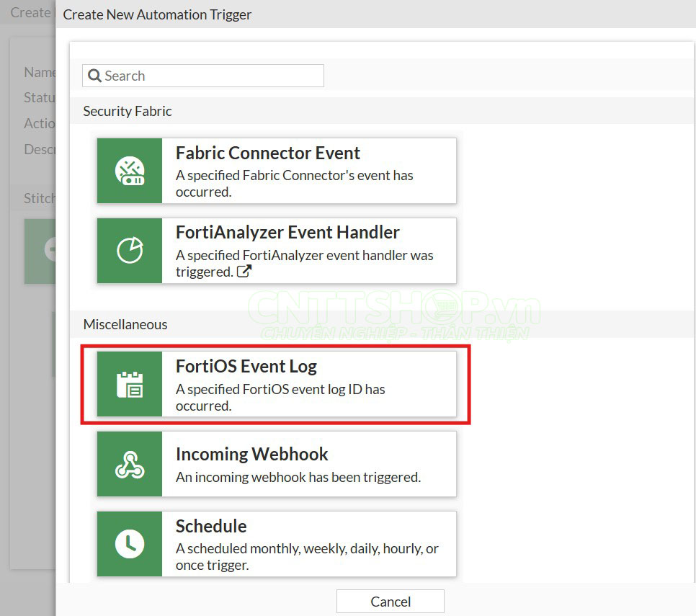696x616 pixels.
Task: Click the FortiOS Event Log calendar icon
Action: 130,384
